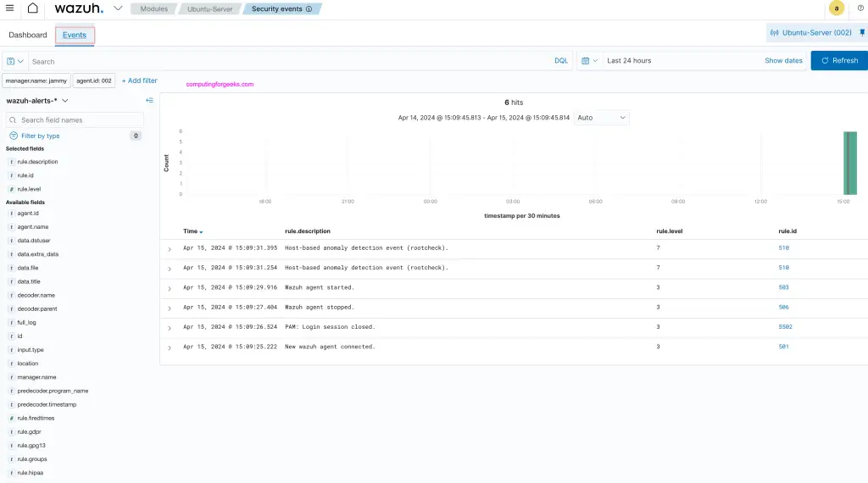Expand the Wazuh agent stopped row

pyautogui.click(x=170, y=308)
